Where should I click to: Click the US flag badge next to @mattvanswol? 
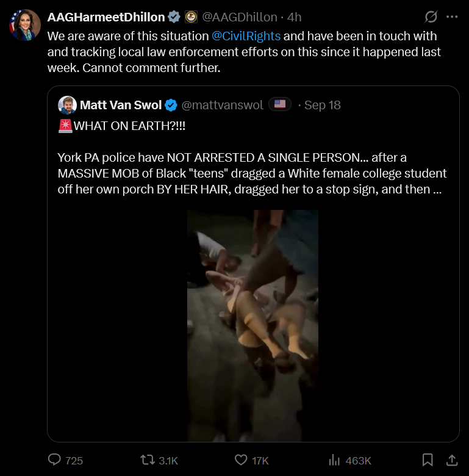point(280,104)
